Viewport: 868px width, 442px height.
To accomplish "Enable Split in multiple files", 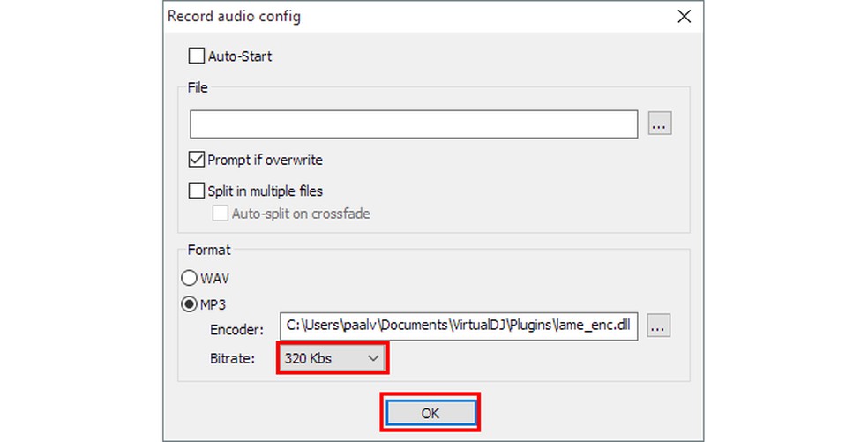I will (197, 191).
